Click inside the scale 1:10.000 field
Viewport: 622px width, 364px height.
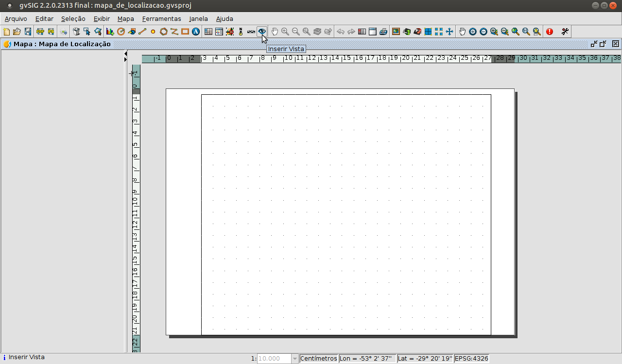[x=274, y=359]
